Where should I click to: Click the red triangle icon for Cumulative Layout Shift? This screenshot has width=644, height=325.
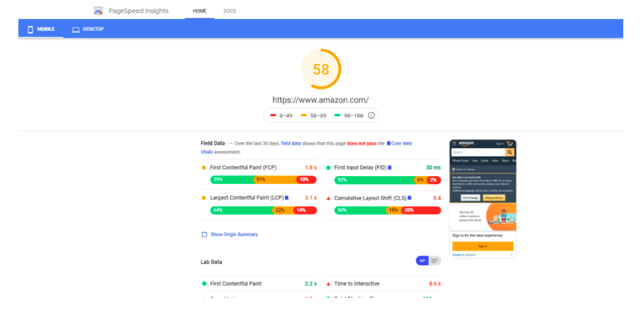328,198
